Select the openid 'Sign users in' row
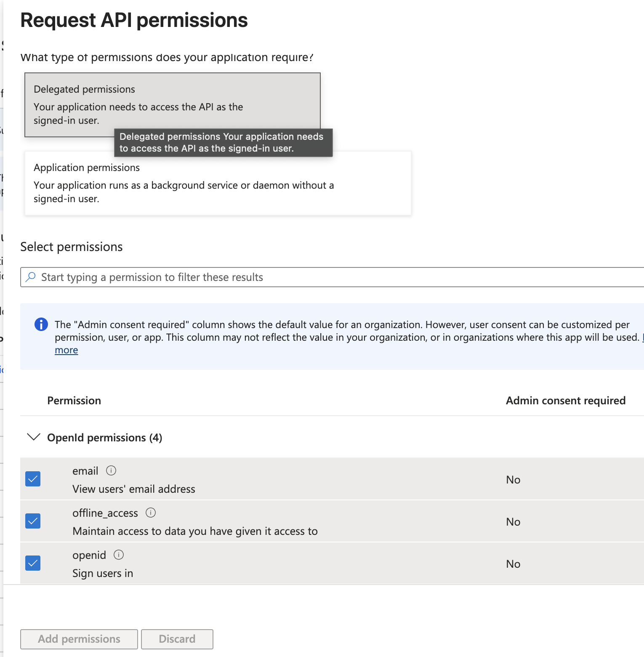The height and width of the screenshot is (657, 644). 332,564
